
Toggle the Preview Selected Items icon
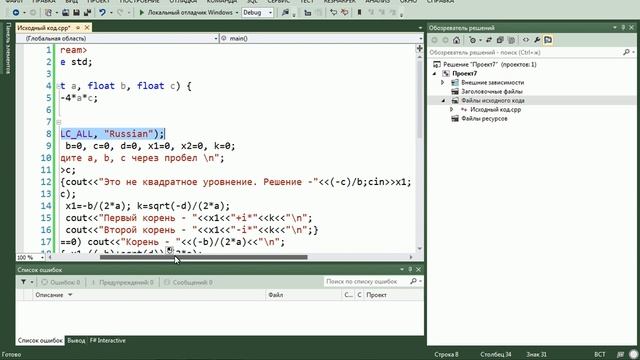coord(548,40)
